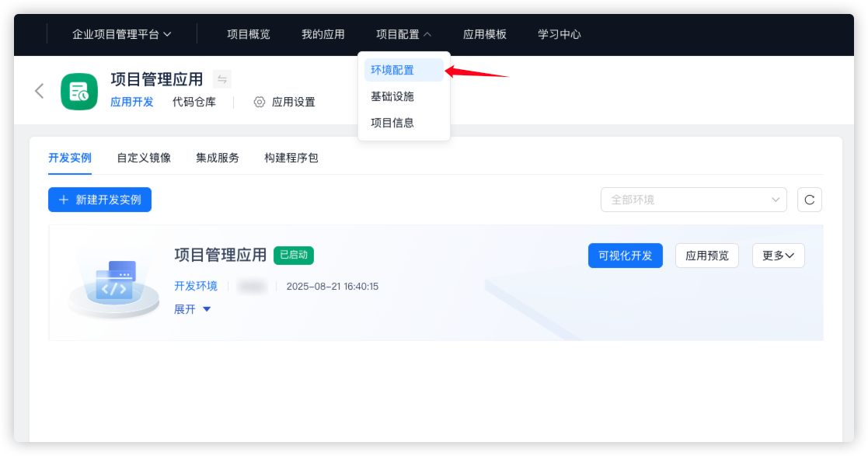This screenshot has width=868, height=456.
Task: Collapse the 项目配置 menu
Action: (x=403, y=34)
